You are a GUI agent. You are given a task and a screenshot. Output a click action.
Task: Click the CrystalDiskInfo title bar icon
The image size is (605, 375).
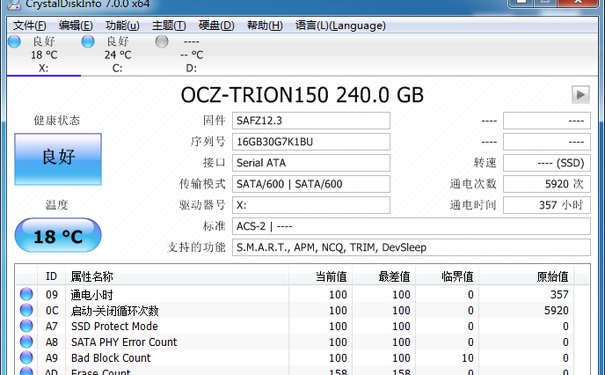[x=14, y=4]
